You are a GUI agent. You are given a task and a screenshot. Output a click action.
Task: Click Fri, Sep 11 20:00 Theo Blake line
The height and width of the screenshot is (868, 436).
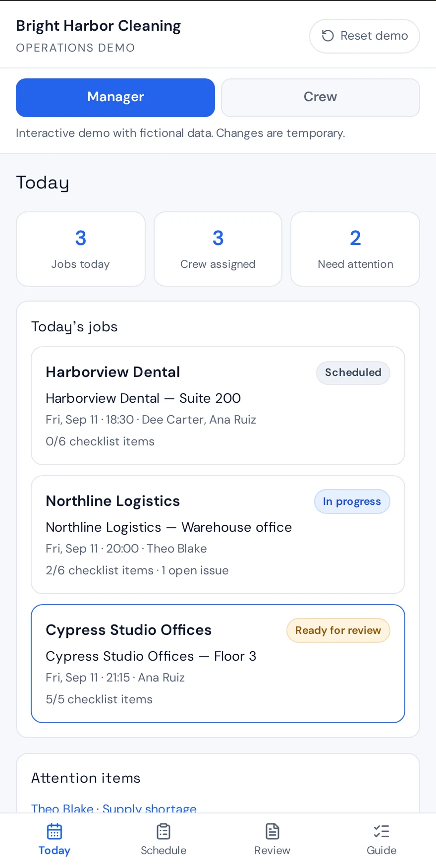point(126,549)
